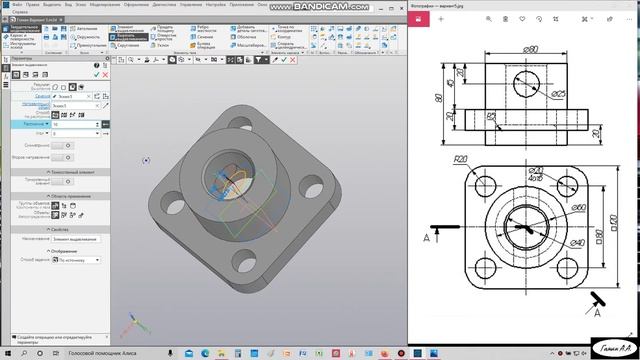640x360 pixels.
Task: Cancel operation with red X in Parameters panel
Action: click(105, 75)
